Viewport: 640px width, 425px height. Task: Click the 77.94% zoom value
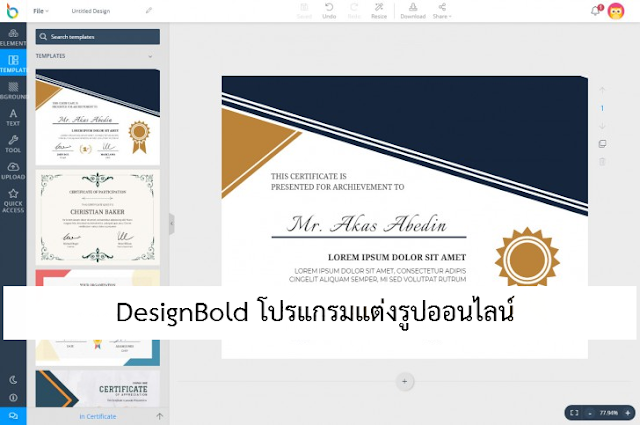point(609,413)
